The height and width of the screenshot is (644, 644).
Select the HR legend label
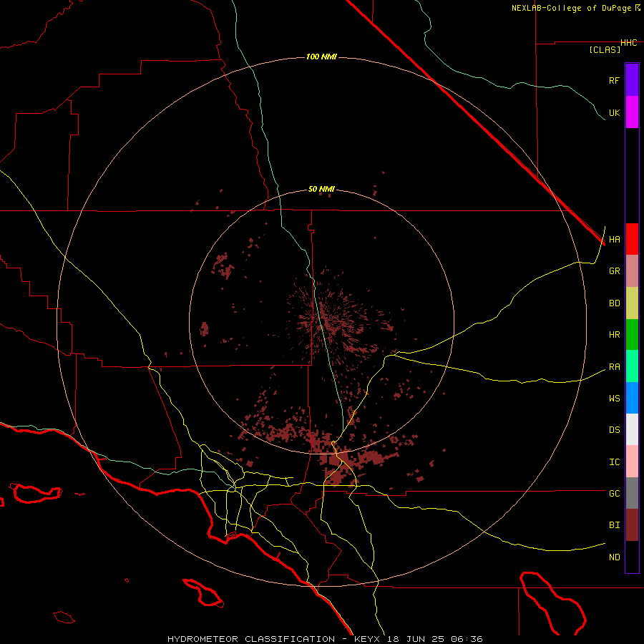tap(614, 335)
